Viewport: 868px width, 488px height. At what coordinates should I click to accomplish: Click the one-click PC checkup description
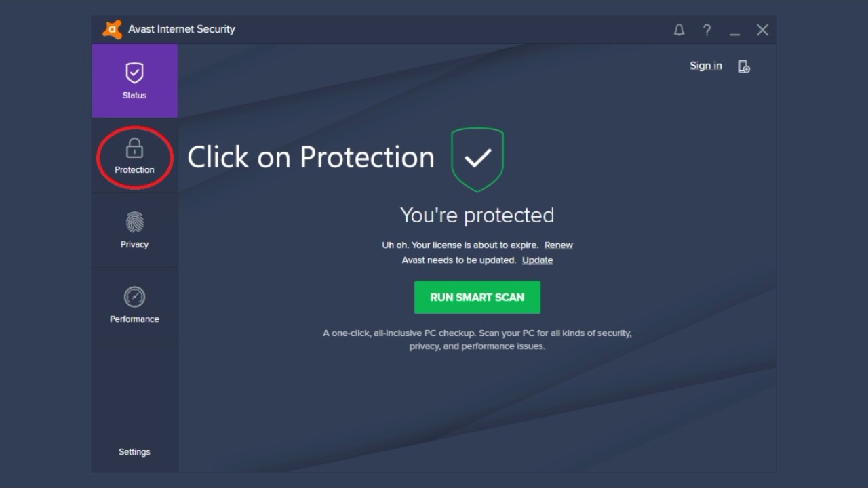477,340
